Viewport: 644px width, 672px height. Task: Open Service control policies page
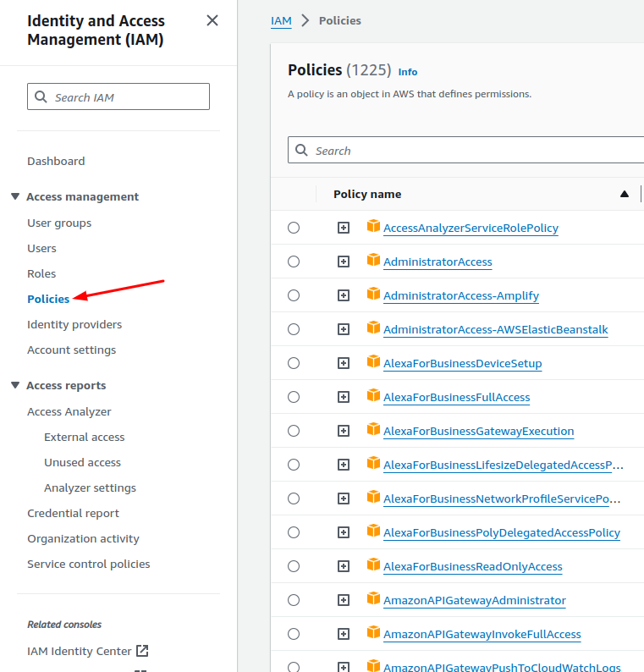pyautogui.click(x=89, y=564)
